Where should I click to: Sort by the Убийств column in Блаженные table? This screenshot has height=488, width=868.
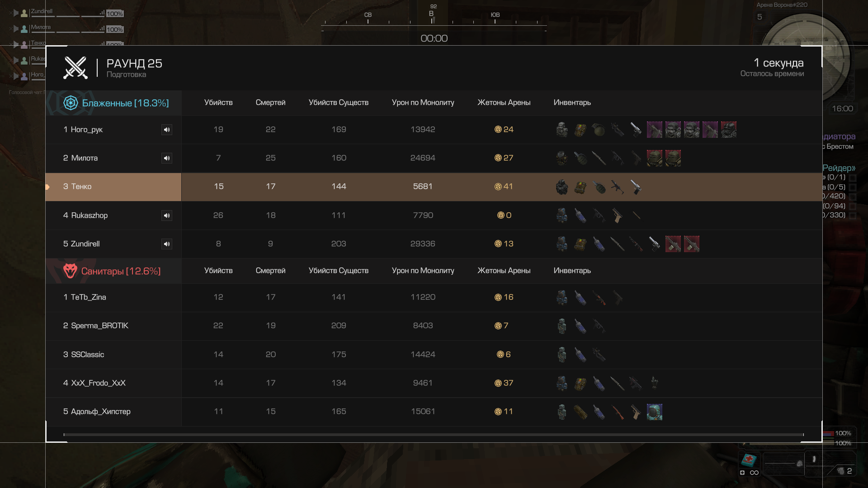coord(218,103)
